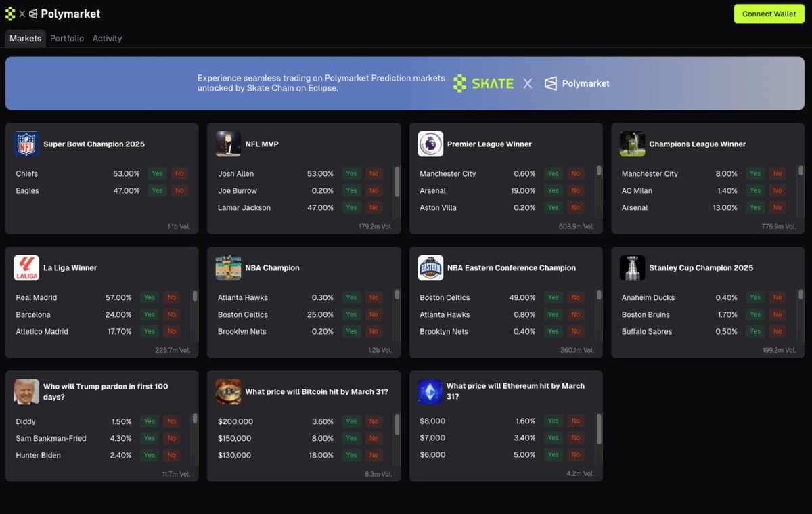Click the Ethereum price list scrollbar
Viewport: 812px width, 514px height.
599,429
